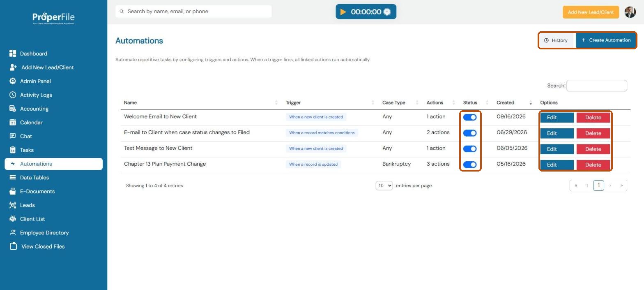This screenshot has height=290, width=644.
Task: Click the Calendar sidebar icon
Action: pyautogui.click(x=13, y=122)
